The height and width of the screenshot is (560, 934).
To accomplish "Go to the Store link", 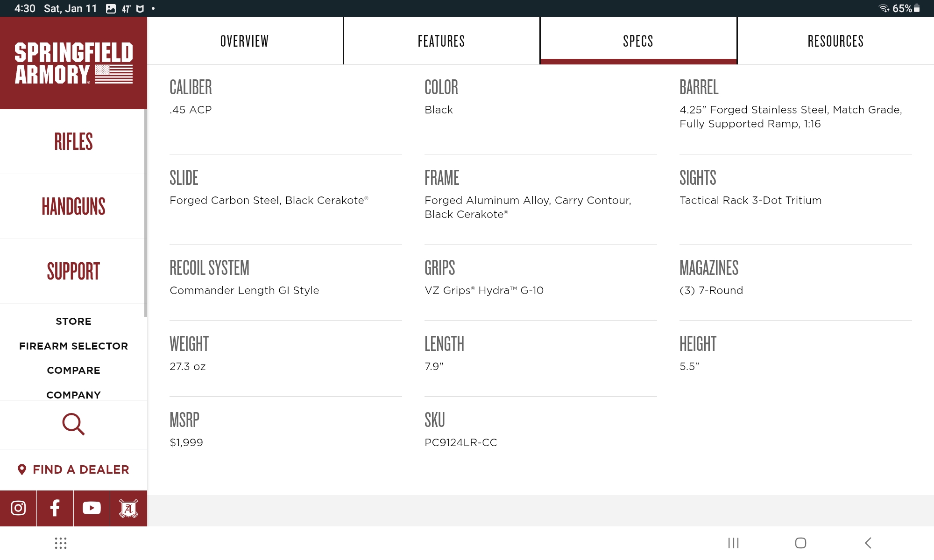I will [x=73, y=321].
